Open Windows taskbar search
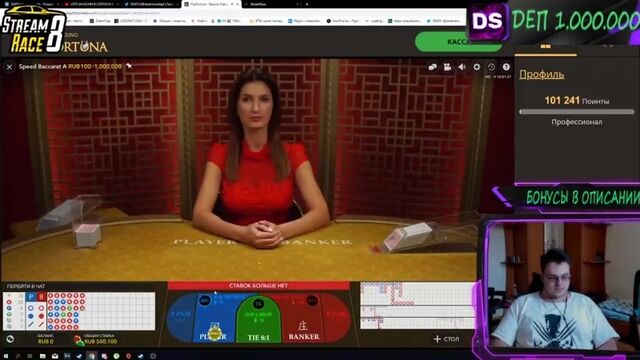The width and height of the screenshot is (640, 360). 18,356
